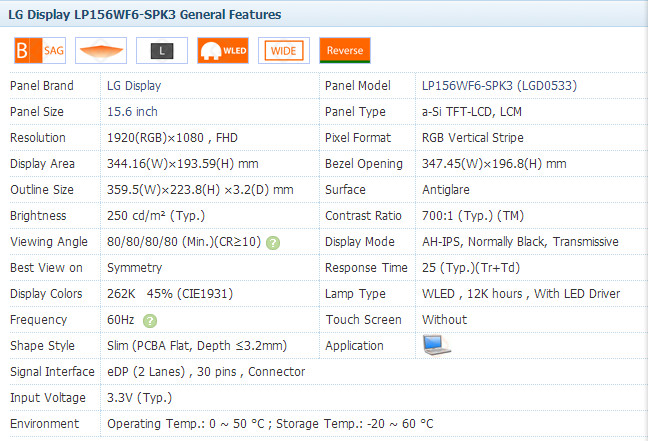Click the Best View on label
This screenshot has width=648, height=441.
(46, 268)
